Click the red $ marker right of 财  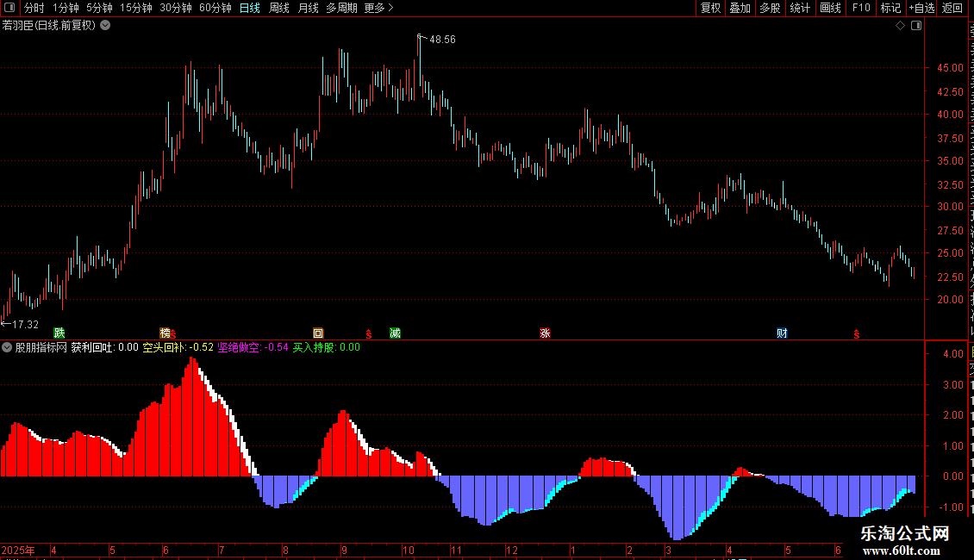(x=857, y=334)
